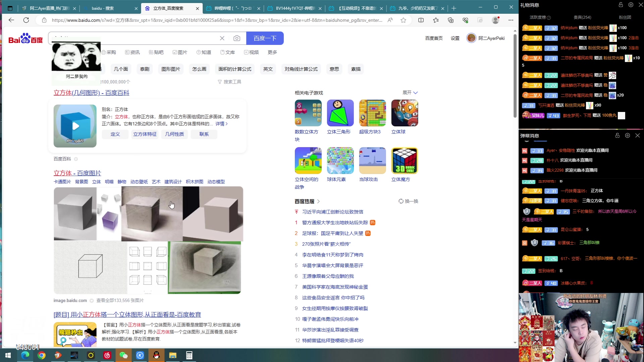Open a new browser tab with the plus icon
This screenshot has width=644, height=362.
point(454,8)
